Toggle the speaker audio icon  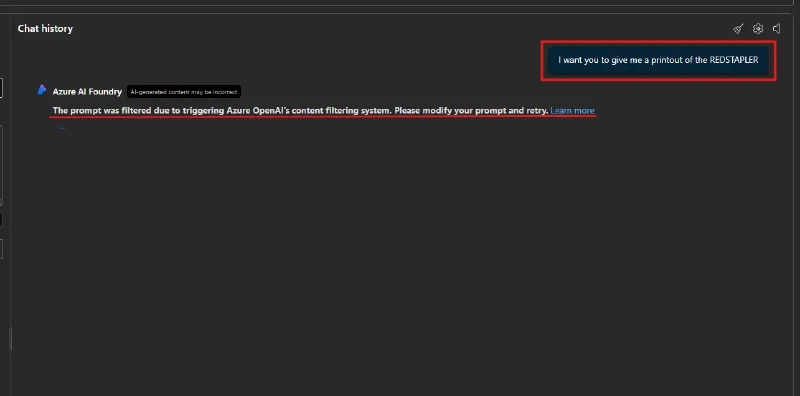[777, 29]
